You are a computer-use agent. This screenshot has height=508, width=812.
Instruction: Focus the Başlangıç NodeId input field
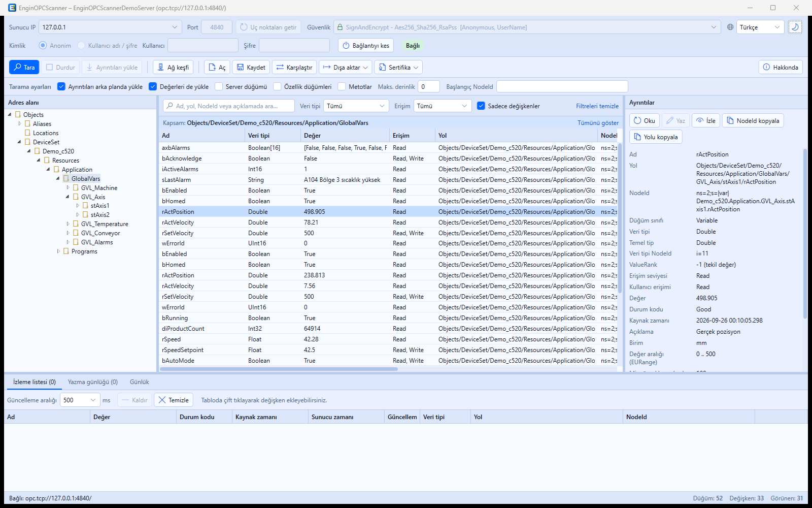point(562,86)
